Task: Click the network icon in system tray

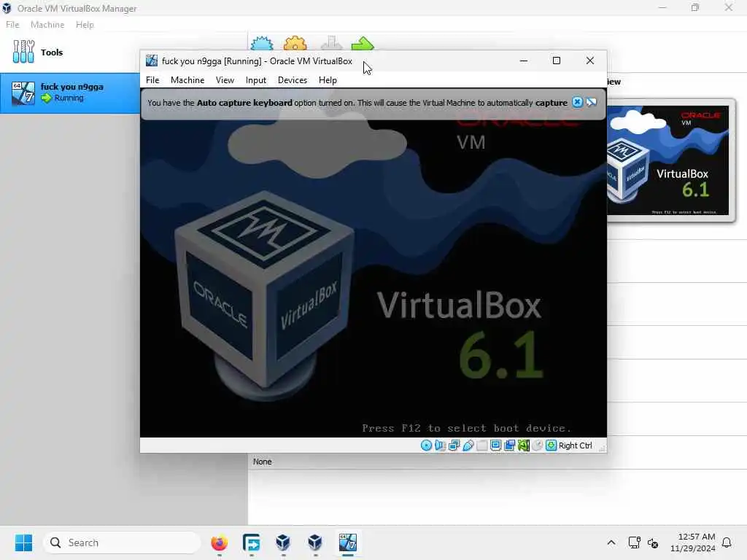Action: [x=634, y=542]
